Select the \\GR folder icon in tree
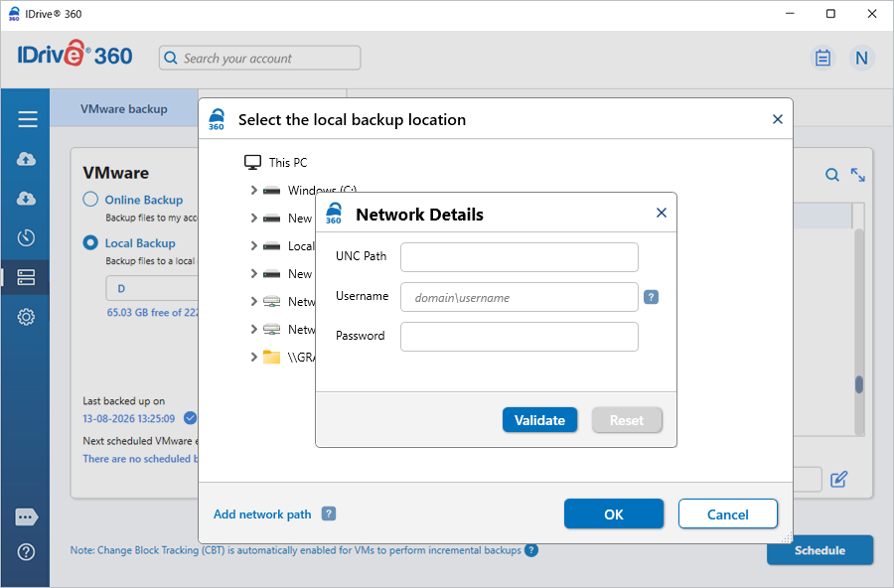 [x=272, y=357]
